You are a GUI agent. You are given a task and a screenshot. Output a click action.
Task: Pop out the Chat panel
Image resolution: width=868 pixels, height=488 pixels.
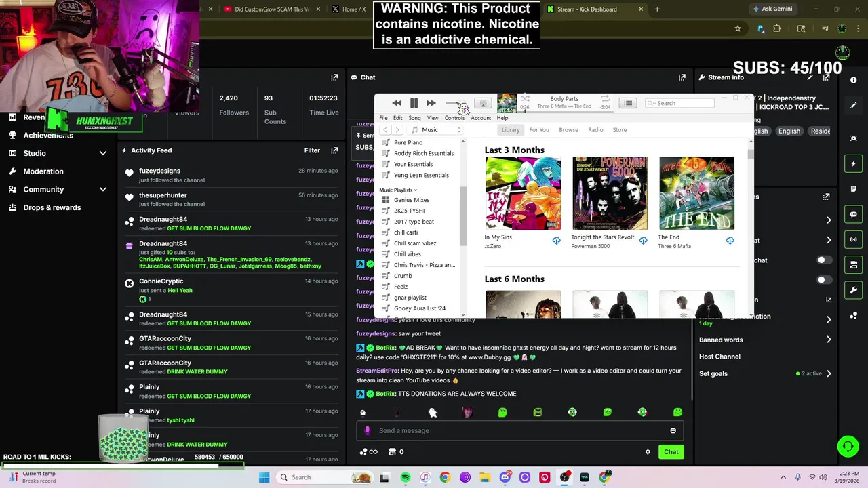[682, 77]
